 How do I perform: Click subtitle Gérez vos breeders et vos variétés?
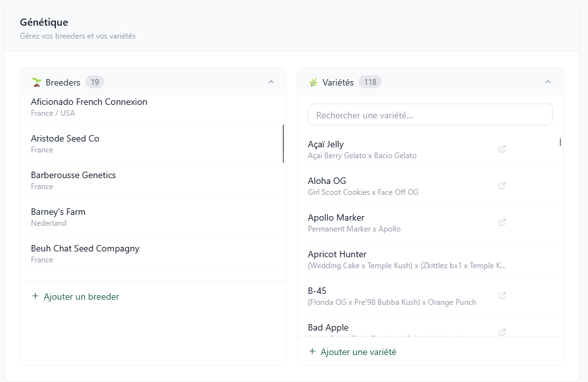tap(78, 36)
